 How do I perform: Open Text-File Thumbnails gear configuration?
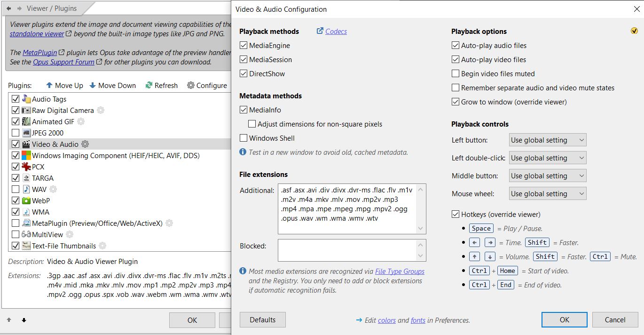pyautogui.click(x=102, y=246)
